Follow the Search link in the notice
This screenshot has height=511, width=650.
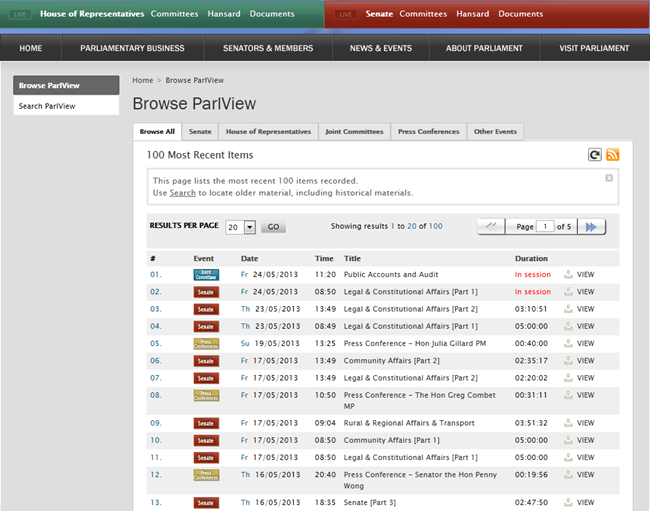click(182, 192)
